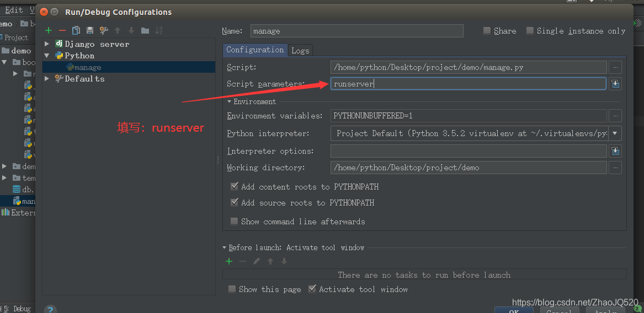The height and width of the screenshot is (313, 644).
Task: Open the edit defaults wrench icon in toolbar
Action: pyautogui.click(x=104, y=30)
